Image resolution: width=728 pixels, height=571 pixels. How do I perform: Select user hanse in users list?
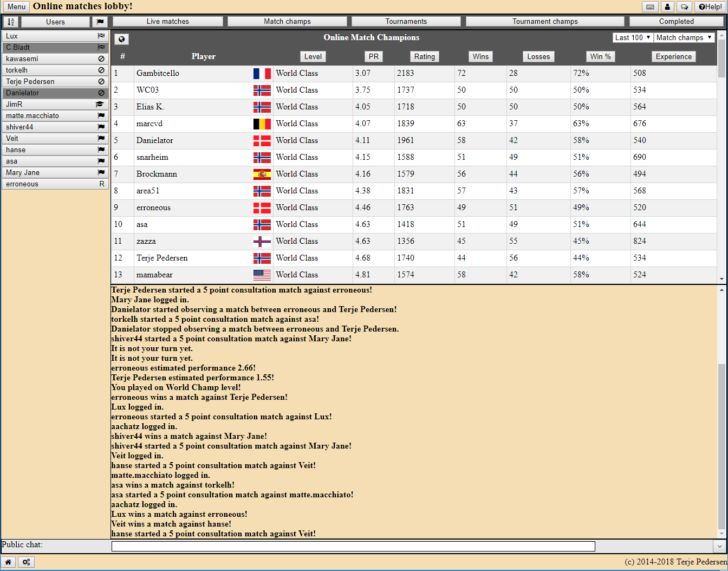(55, 150)
